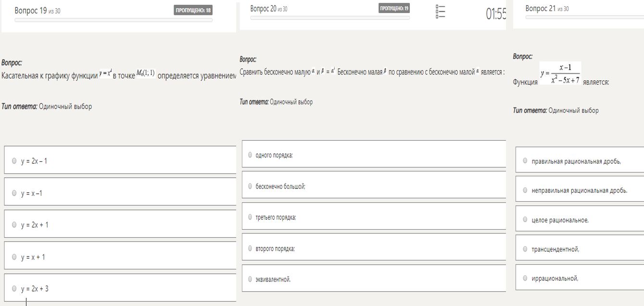Viewport: 644px width, 306px height.
Task: Select the 'одного порядка' answer
Action: (x=250, y=155)
